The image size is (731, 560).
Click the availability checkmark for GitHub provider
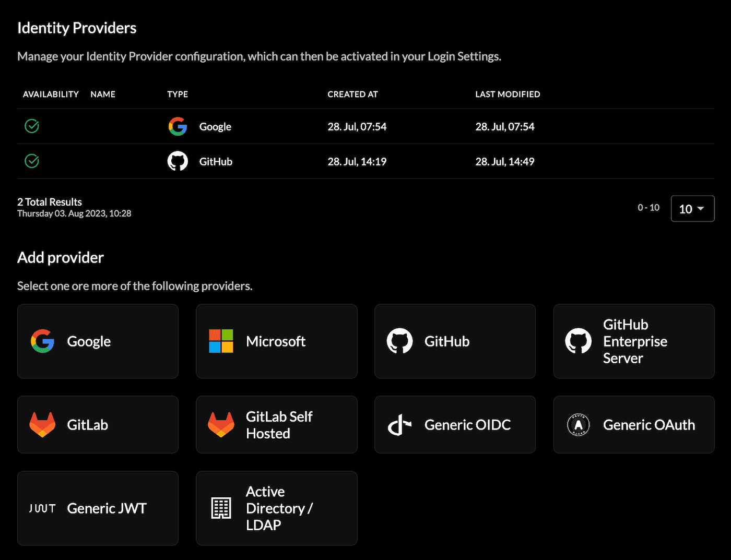tap(32, 161)
